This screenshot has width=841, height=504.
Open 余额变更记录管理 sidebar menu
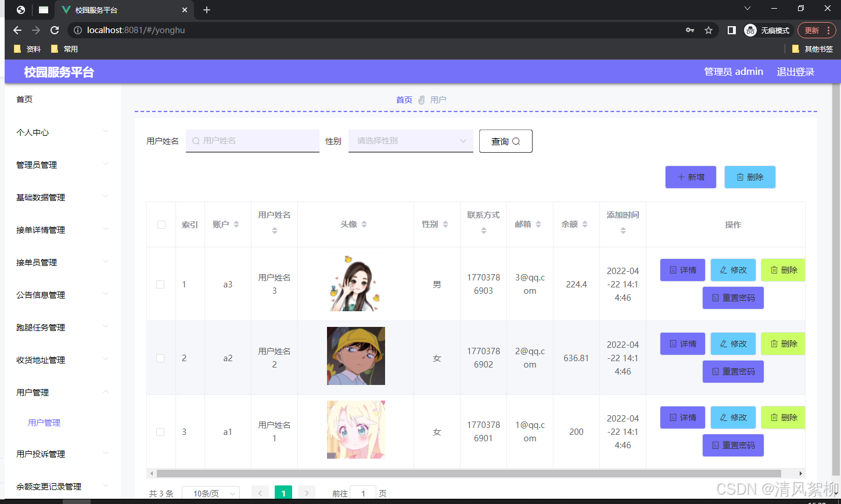click(x=62, y=487)
